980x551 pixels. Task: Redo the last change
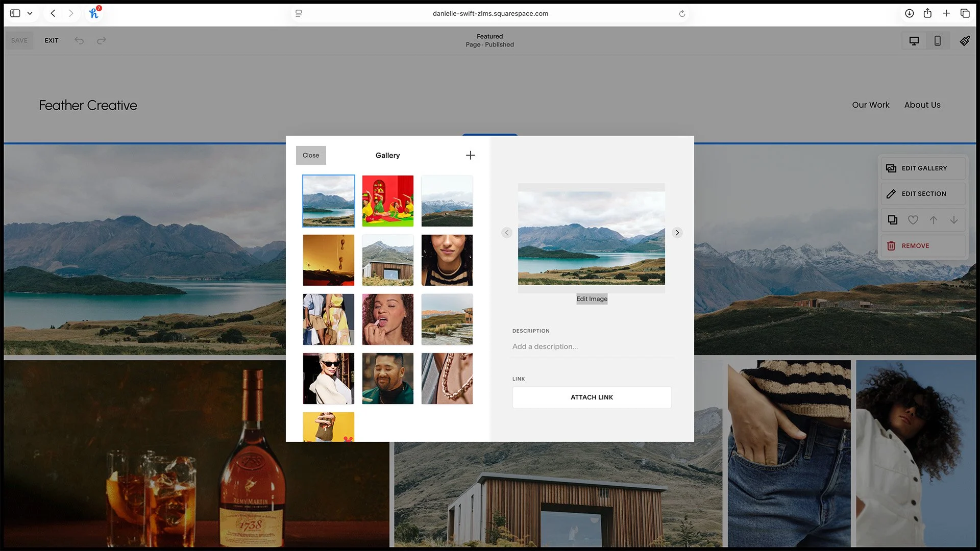(x=101, y=40)
